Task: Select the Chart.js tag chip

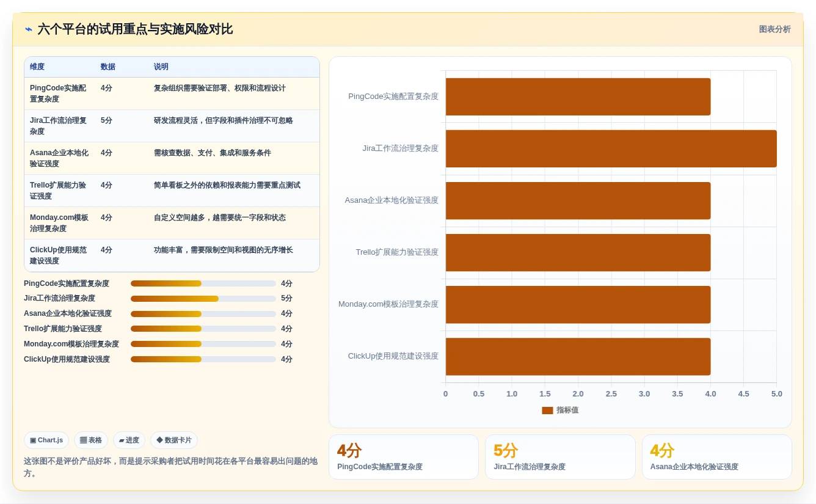Action: 46,440
